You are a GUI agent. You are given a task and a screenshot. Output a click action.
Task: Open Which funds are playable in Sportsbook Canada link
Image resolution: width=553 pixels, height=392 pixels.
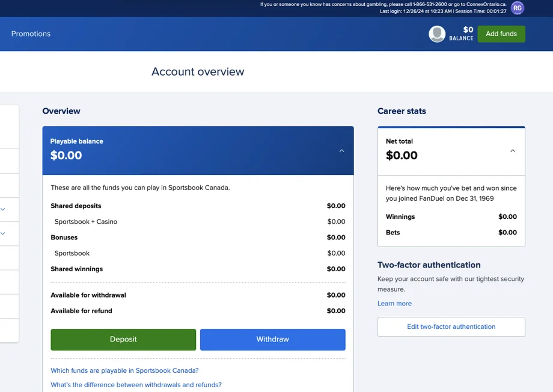[x=124, y=370]
